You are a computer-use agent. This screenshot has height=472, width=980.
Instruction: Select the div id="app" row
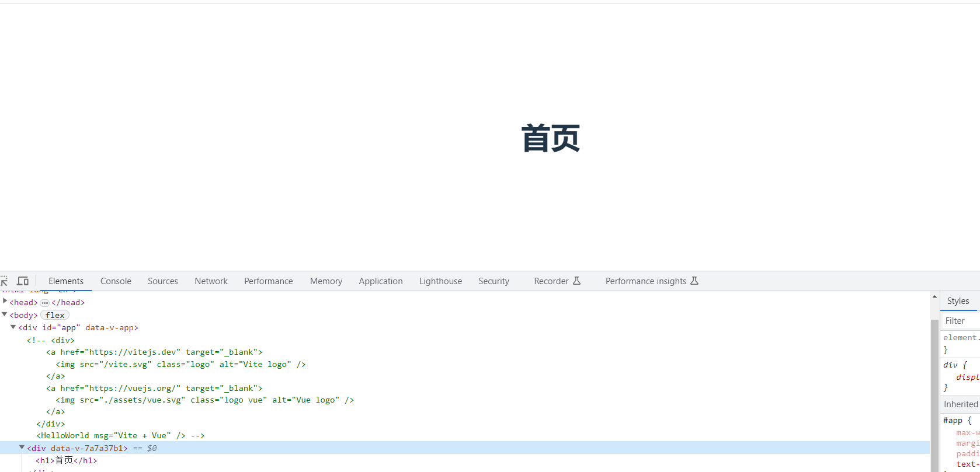[x=78, y=327]
